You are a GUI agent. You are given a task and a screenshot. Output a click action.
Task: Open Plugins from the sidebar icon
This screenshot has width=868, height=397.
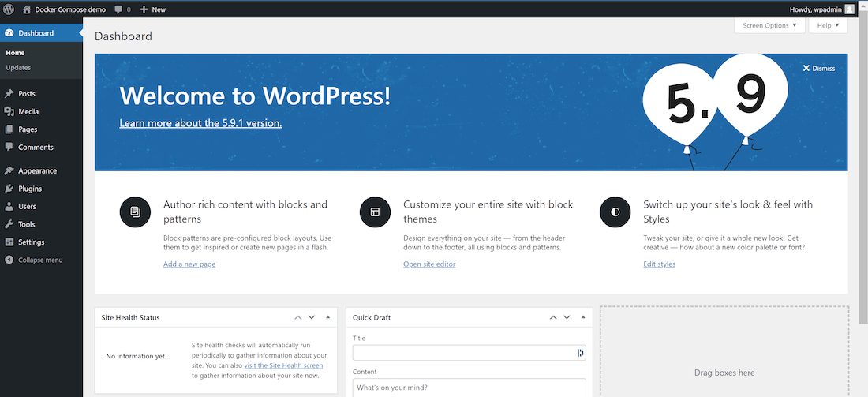coord(9,189)
